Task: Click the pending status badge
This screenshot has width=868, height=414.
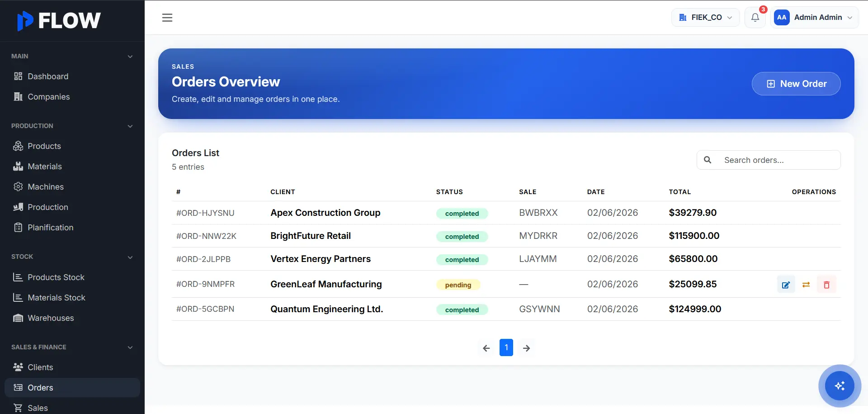Action: 458,285
